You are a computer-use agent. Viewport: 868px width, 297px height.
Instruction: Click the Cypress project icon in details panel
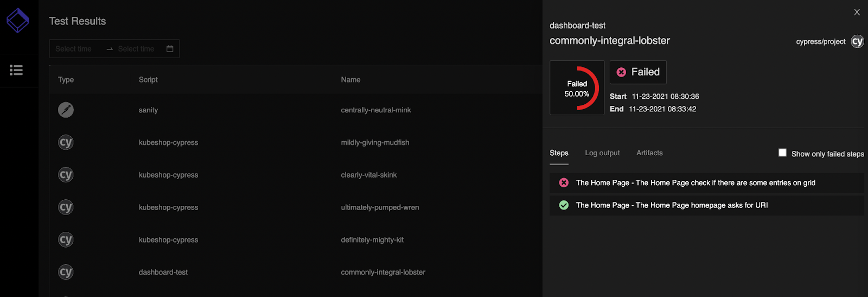857,41
